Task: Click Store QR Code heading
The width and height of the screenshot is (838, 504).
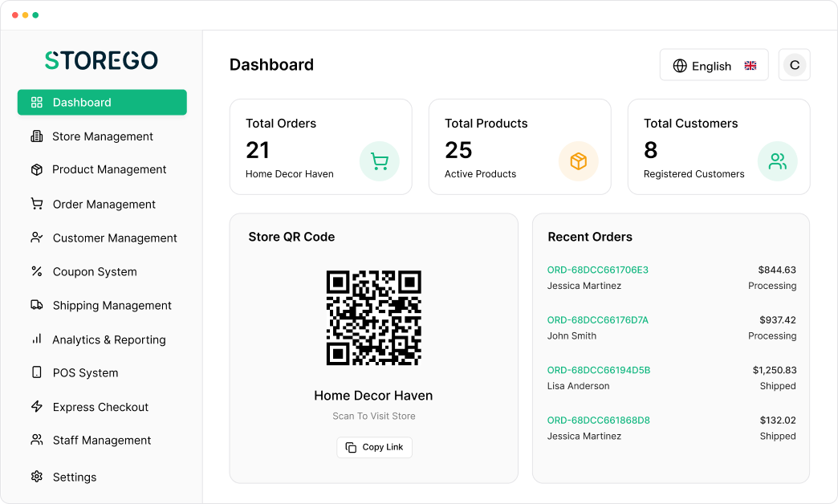Action: (291, 237)
